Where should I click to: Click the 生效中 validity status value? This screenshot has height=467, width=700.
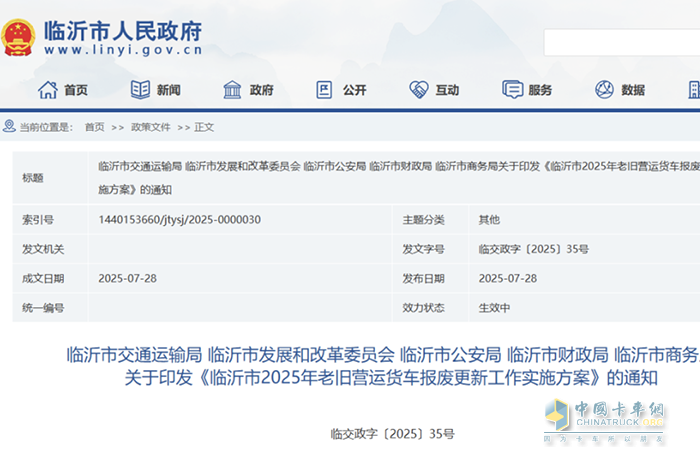click(x=494, y=308)
